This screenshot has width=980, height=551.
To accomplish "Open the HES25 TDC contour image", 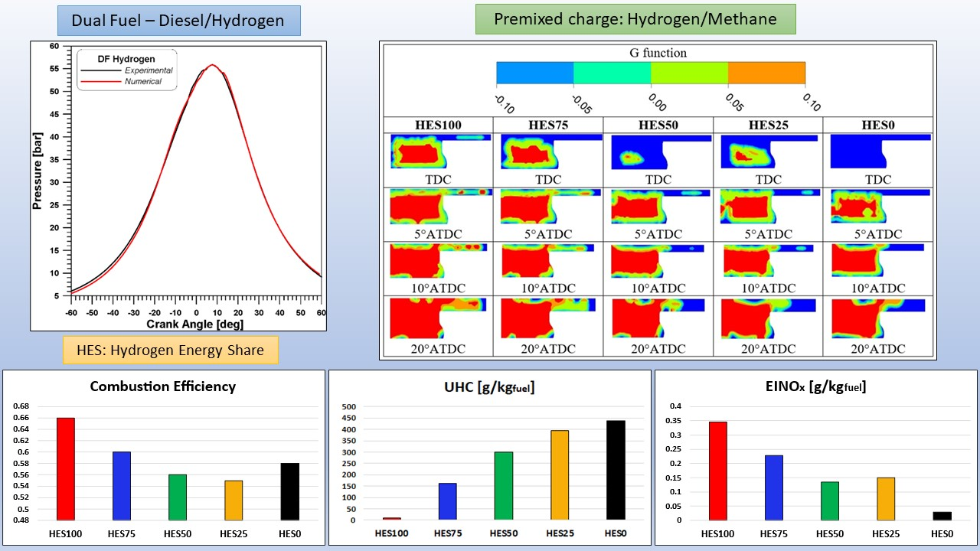I will coord(769,152).
